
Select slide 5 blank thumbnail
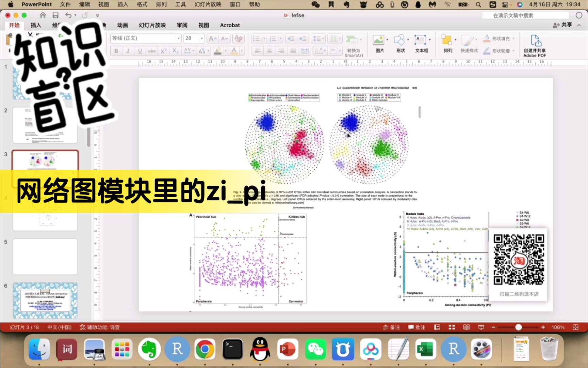coord(45,256)
